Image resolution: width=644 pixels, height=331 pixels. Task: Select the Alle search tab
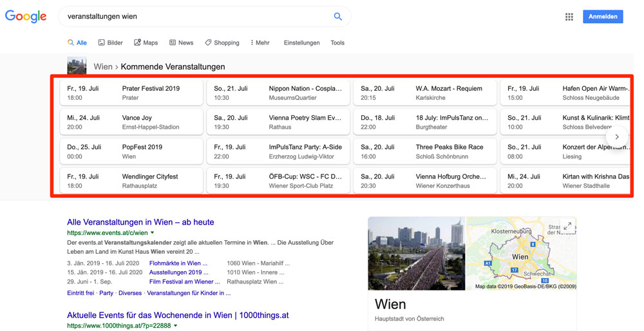pos(77,43)
